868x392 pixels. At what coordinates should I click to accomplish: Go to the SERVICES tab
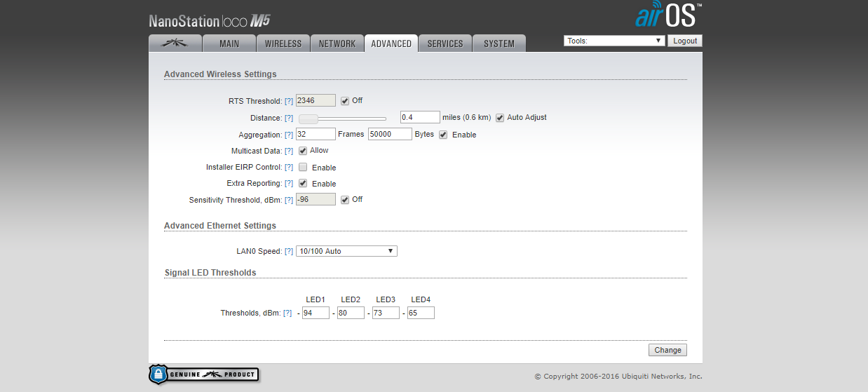pyautogui.click(x=445, y=43)
